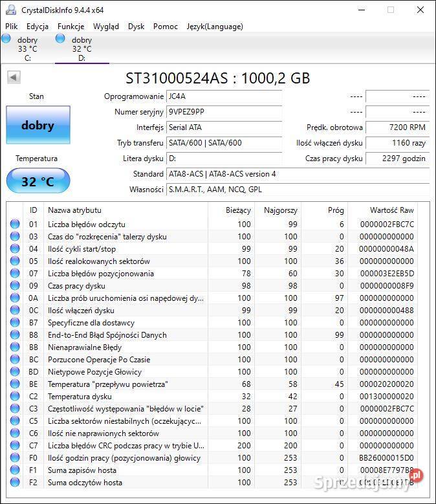
Task: Select raw value 000020200020
Action: pyautogui.click(x=387, y=384)
